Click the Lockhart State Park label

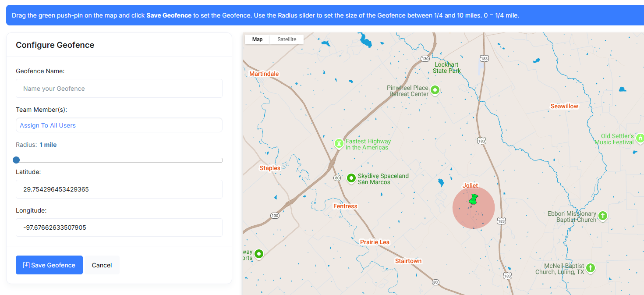coord(446,68)
